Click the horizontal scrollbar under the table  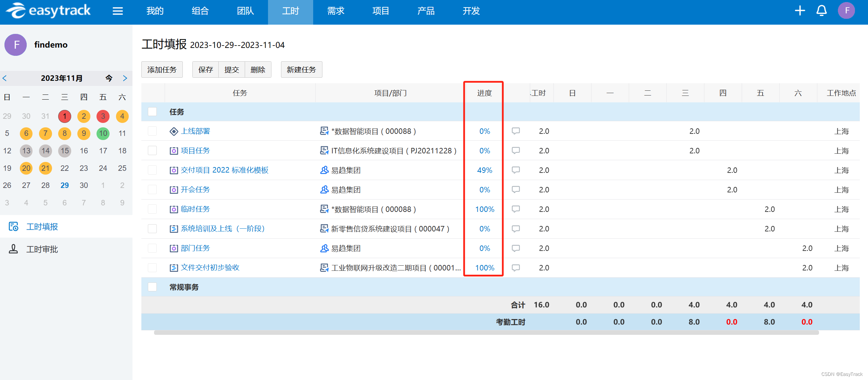[x=486, y=332]
